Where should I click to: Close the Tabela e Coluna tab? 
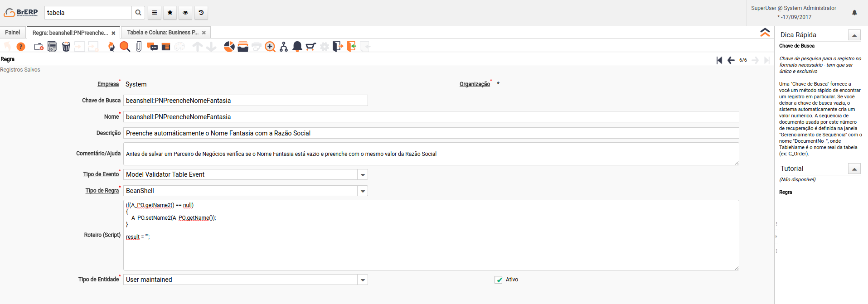(204, 33)
